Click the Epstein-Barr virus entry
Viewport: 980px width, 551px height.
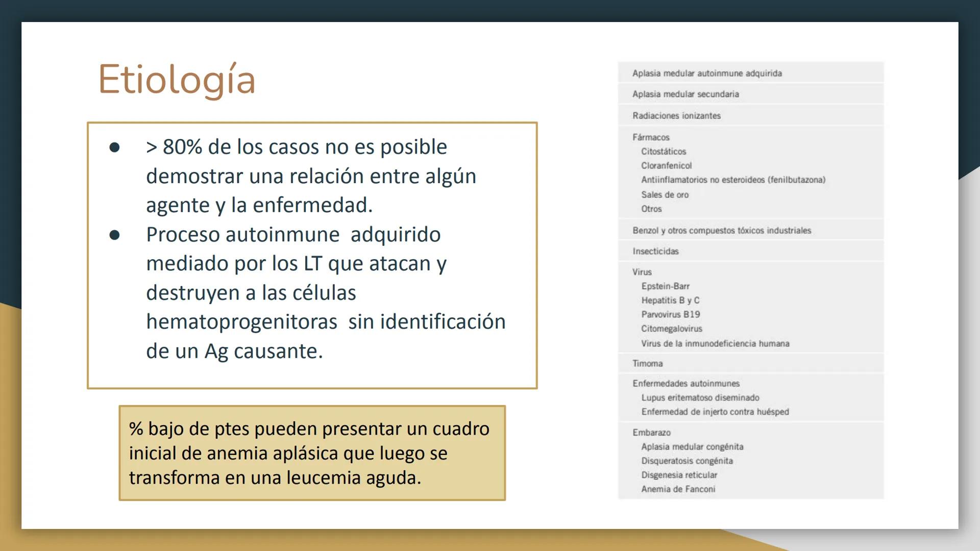[665, 286]
